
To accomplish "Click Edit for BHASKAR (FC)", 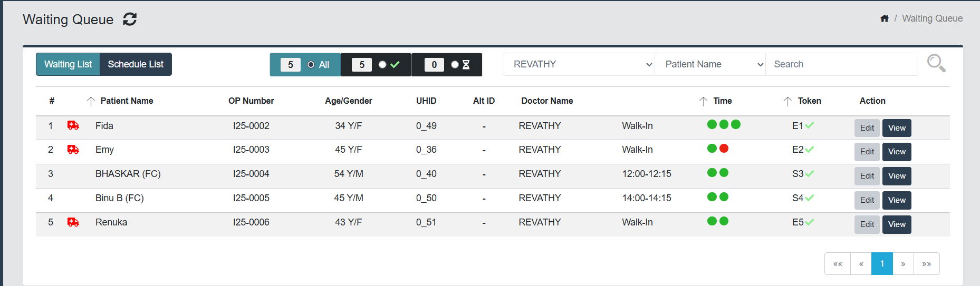I will point(867,176).
